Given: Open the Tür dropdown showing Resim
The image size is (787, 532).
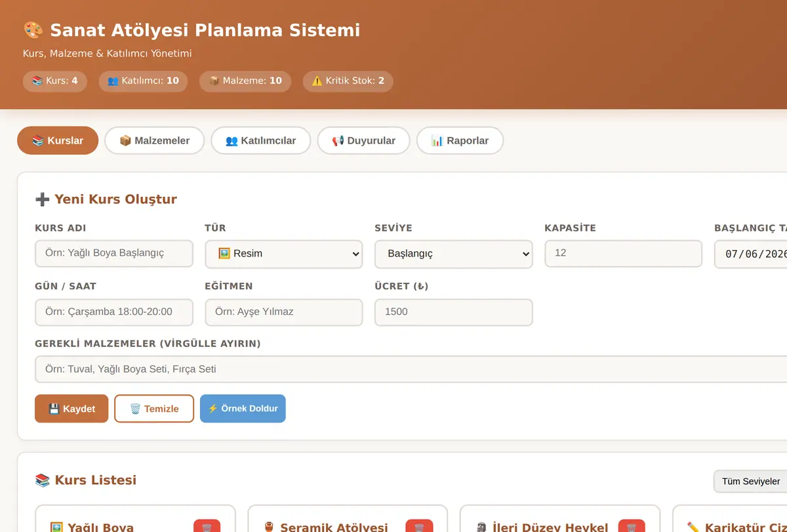Looking at the screenshot, I should pyautogui.click(x=284, y=254).
